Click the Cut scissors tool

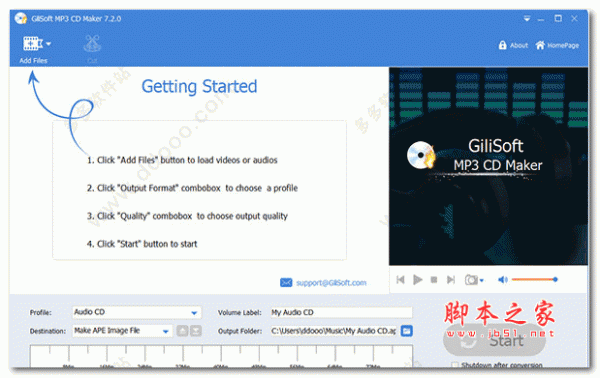click(92, 44)
